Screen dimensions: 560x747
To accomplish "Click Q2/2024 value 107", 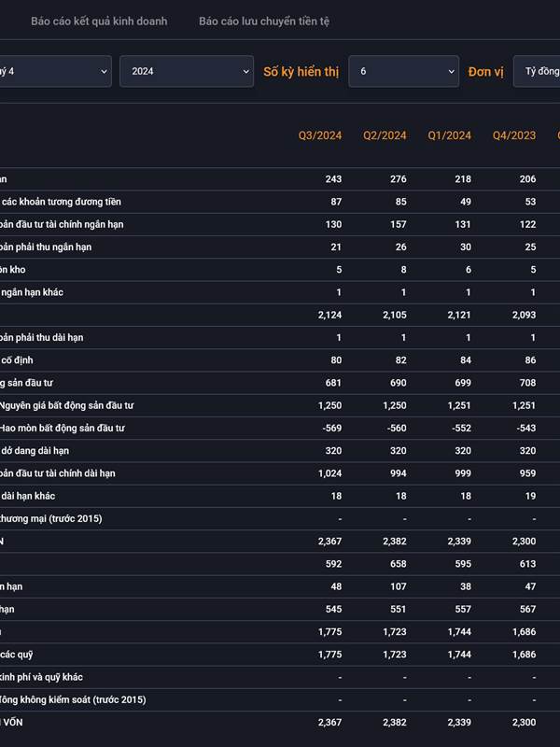I will (399, 586).
